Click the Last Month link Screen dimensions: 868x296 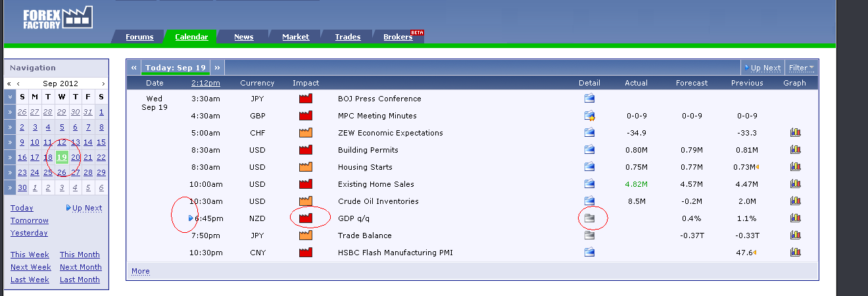click(80, 280)
